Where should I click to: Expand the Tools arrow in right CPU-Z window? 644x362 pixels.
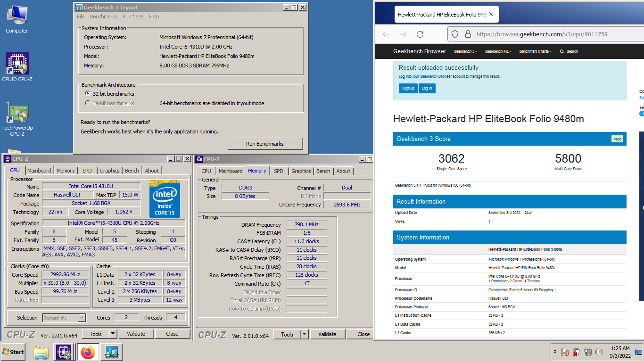[305, 334]
